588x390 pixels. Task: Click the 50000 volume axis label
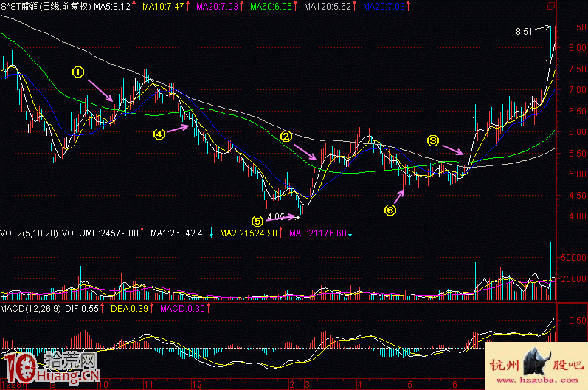[x=573, y=258]
